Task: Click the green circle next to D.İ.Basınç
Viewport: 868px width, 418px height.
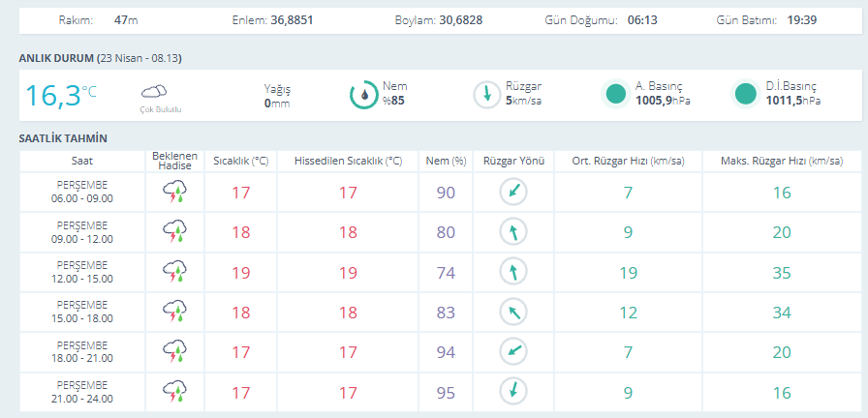Action: pos(745,94)
